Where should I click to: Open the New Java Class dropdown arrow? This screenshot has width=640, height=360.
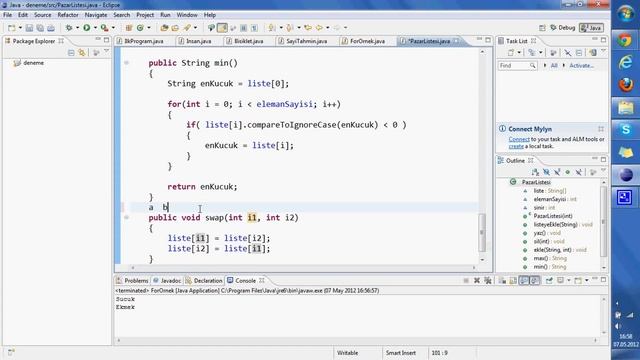(149, 28)
